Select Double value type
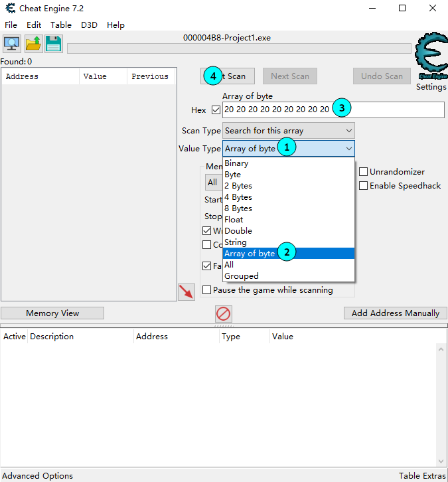Image resolution: width=448 pixels, height=482 pixels. [x=289, y=231]
